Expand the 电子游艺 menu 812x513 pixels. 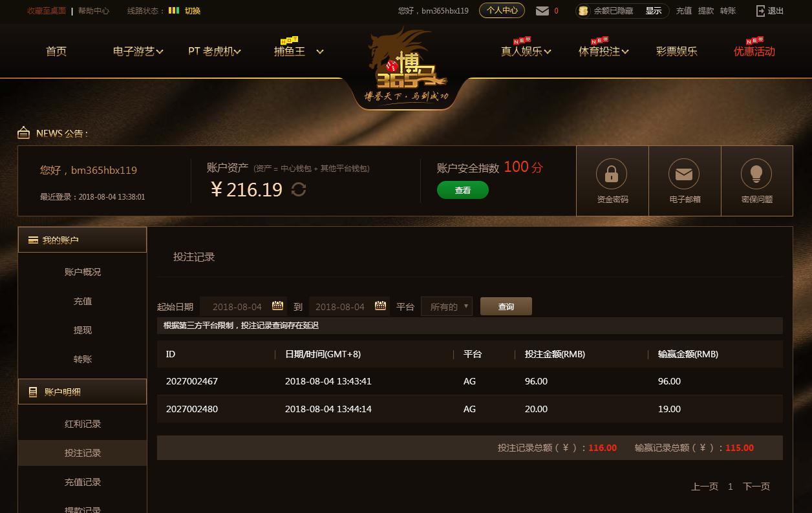[x=138, y=51]
